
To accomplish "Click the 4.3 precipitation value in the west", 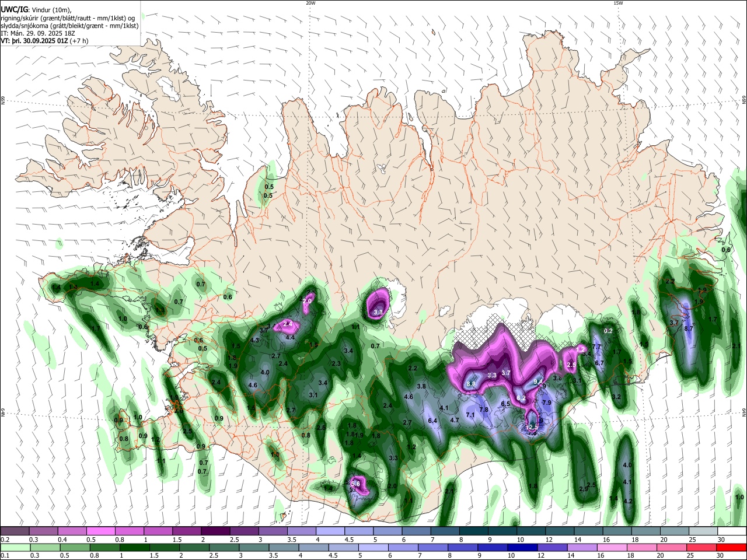I will (254, 340).
